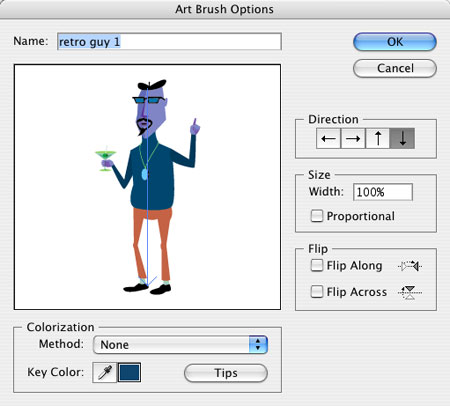Screen dimensions: 450x406
Task: Click the Width percentage field
Action: point(383,192)
